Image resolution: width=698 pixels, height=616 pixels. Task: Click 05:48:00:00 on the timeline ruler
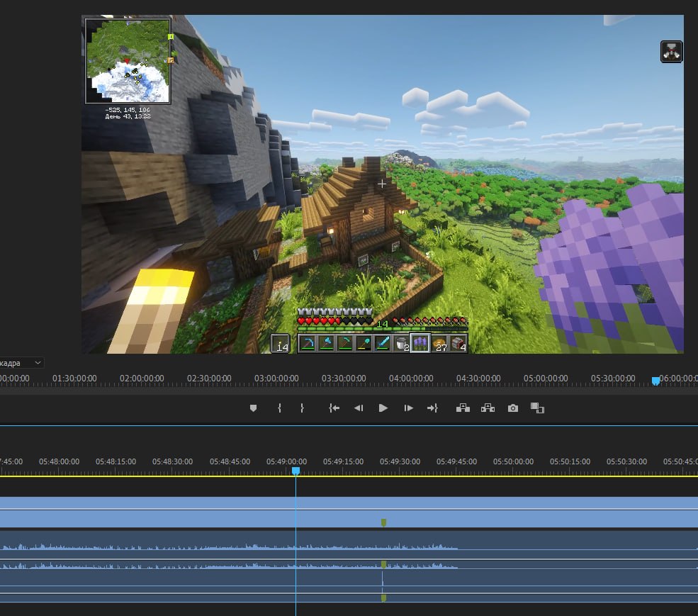59,461
